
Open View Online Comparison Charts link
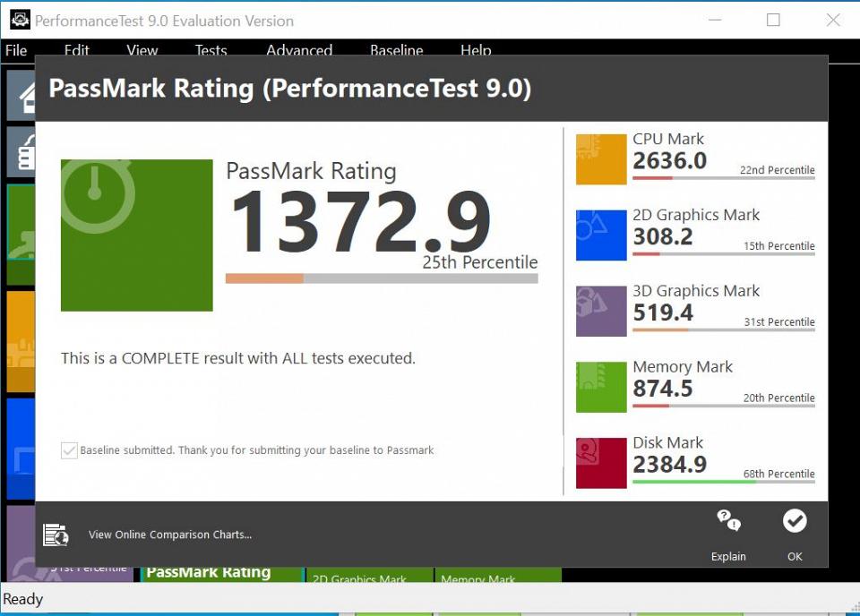point(170,535)
